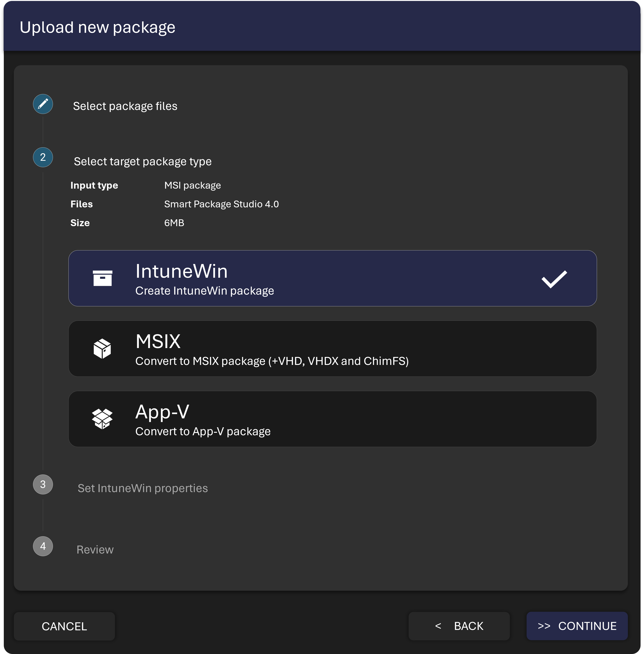The width and height of the screenshot is (644, 654).
Task: Click Convert to MSIX package description
Action: pyautogui.click(x=272, y=361)
